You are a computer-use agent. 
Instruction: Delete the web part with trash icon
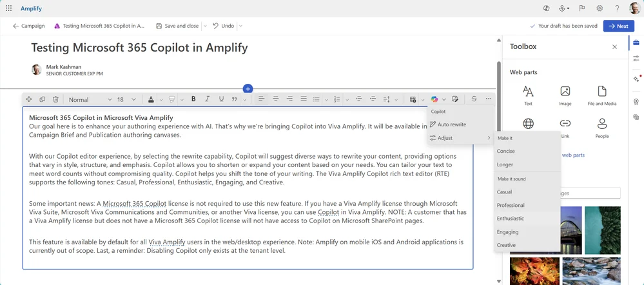point(55,99)
